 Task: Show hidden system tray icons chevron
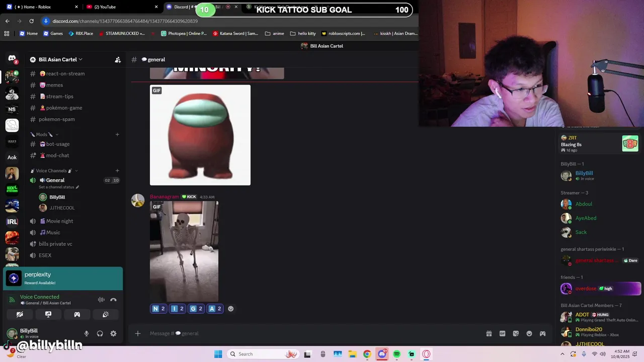click(x=562, y=354)
